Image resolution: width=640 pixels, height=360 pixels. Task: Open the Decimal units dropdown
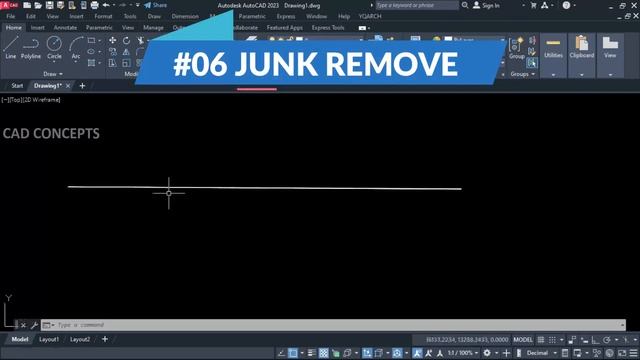pyautogui.click(x=541, y=353)
